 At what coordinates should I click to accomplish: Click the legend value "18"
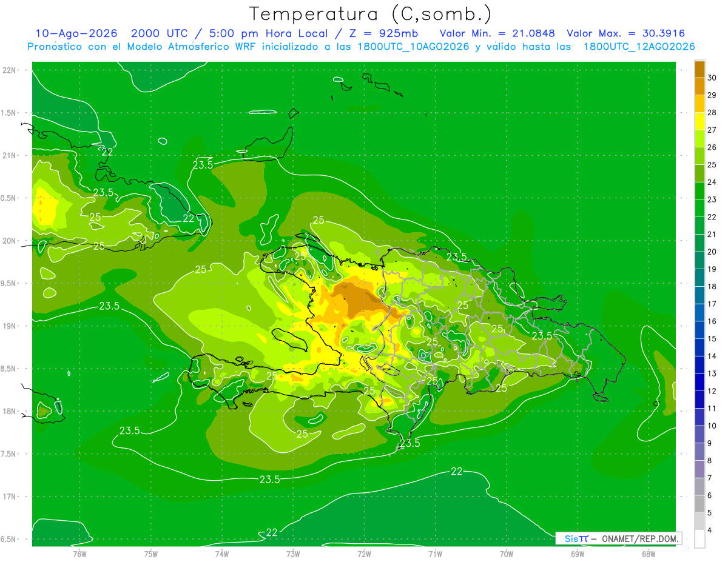(712, 286)
